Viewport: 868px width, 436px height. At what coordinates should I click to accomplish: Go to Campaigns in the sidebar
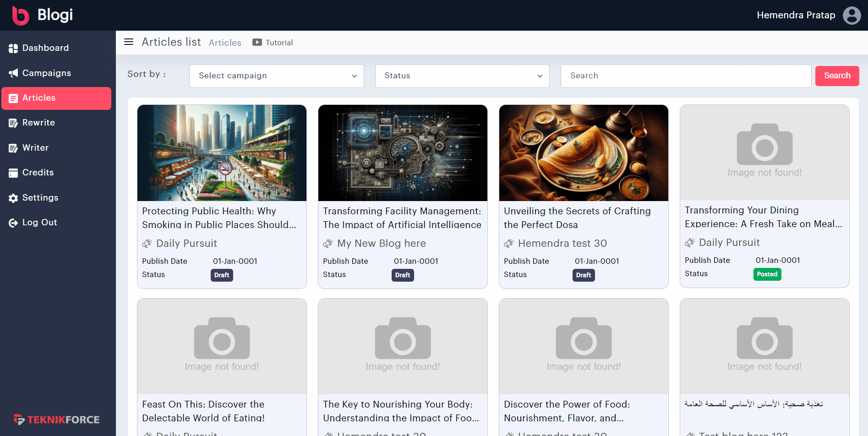point(56,73)
